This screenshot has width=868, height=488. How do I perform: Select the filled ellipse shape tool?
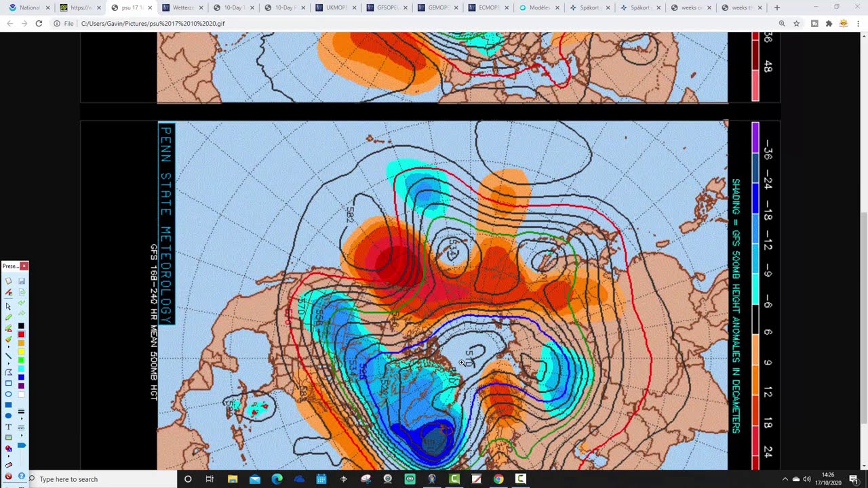click(x=8, y=415)
